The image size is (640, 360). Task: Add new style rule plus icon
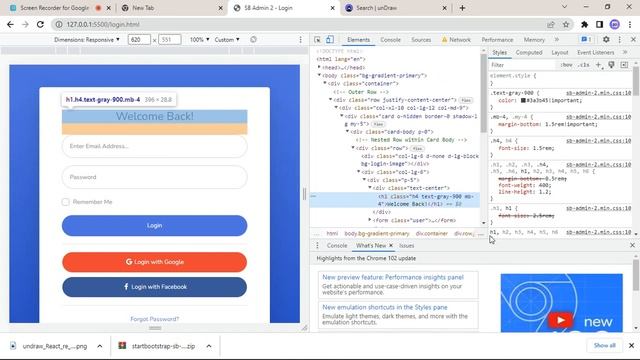[x=598, y=65]
